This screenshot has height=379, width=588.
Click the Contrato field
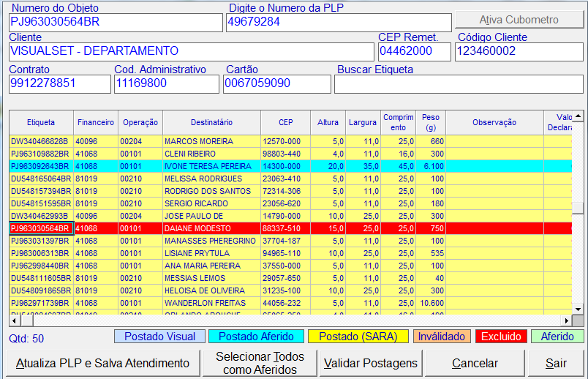60,83
